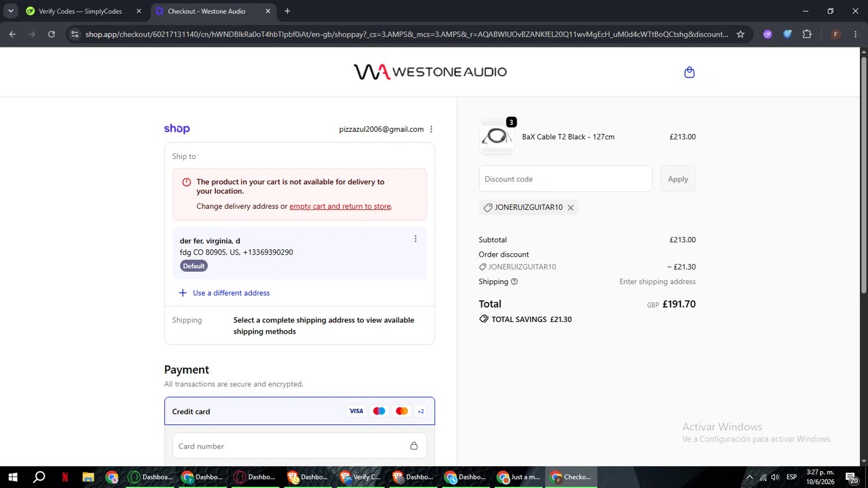Image resolution: width=868 pixels, height=488 pixels.
Task: Switch to the Checko... taskbar window
Action: click(x=571, y=477)
